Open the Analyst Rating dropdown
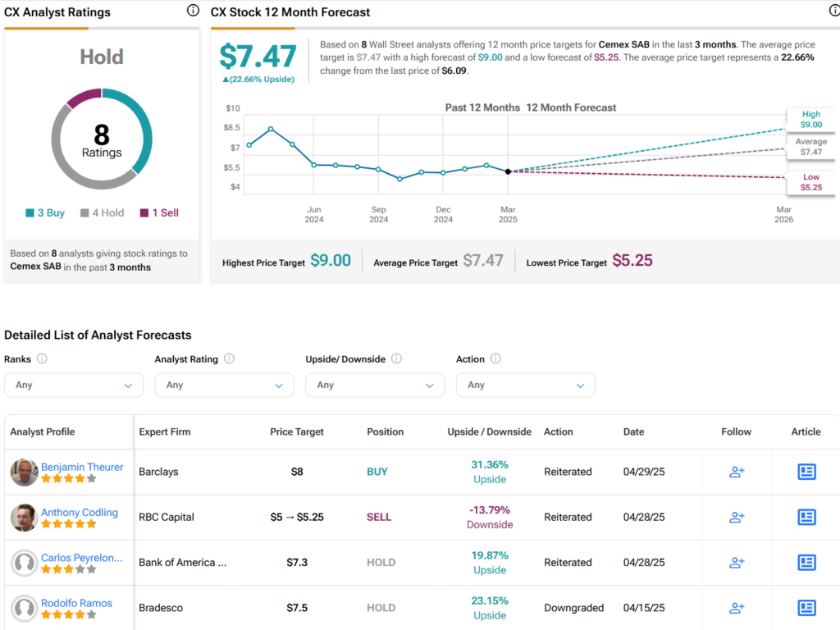 (225, 386)
